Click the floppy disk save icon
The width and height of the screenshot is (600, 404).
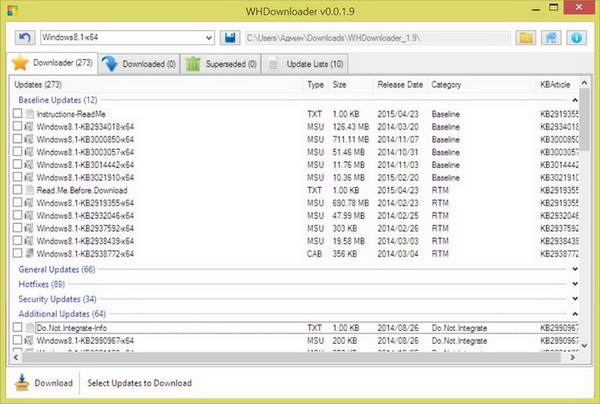coord(230,38)
